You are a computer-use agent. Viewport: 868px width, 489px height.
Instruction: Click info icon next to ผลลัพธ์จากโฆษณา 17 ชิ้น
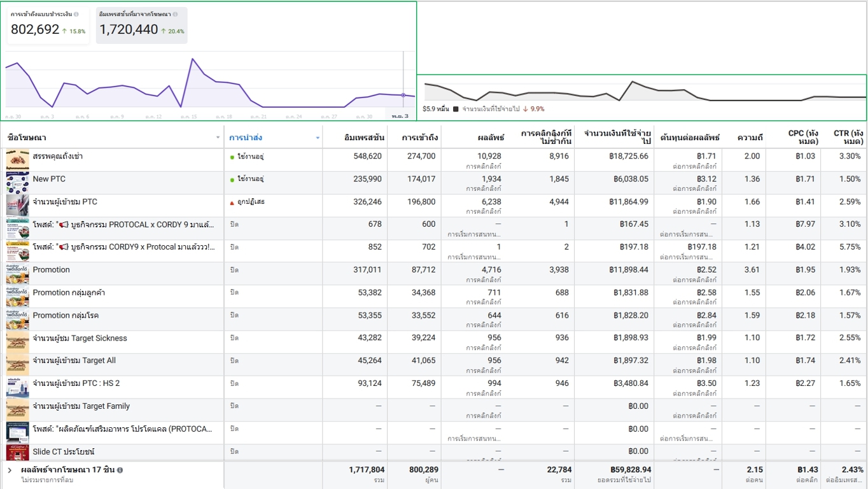pos(120,470)
